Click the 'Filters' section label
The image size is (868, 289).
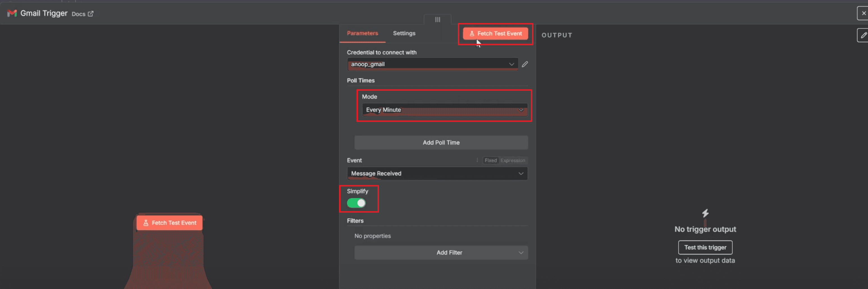pos(355,221)
